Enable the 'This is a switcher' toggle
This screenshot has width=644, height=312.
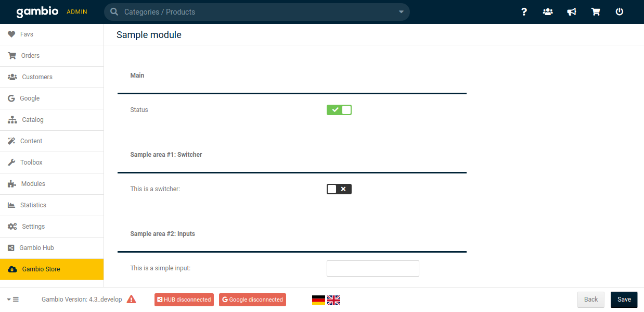[x=339, y=189]
